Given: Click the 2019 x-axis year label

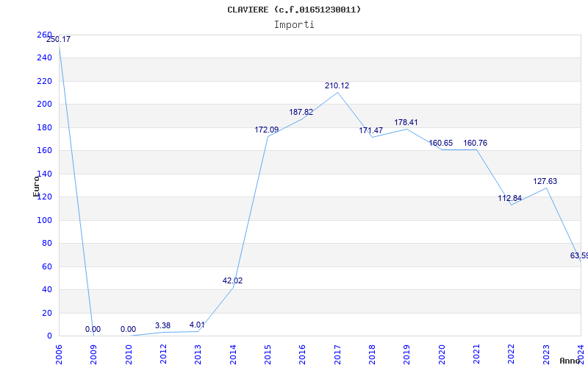Looking at the screenshot, I should pyautogui.click(x=407, y=354).
